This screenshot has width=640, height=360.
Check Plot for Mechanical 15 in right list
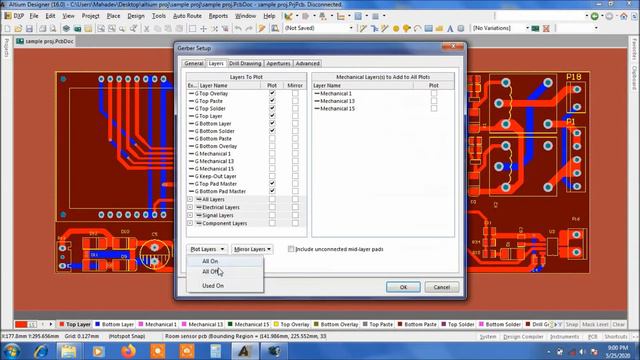click(433, 109)
